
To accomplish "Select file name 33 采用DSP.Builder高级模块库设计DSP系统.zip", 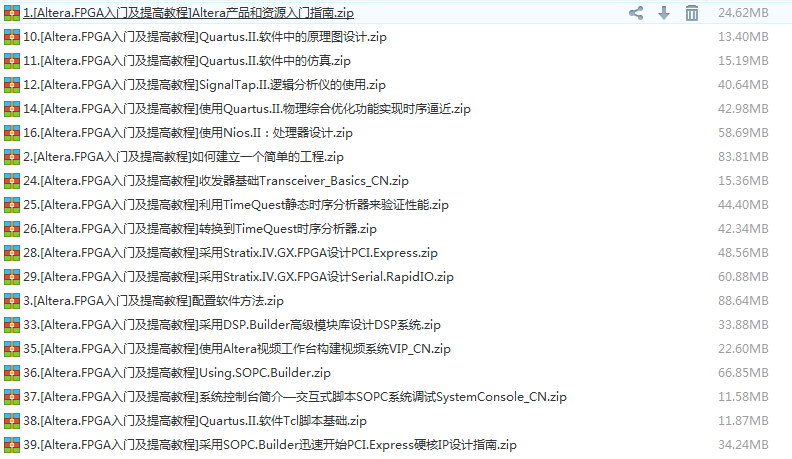I will click(x=232, y=325).
